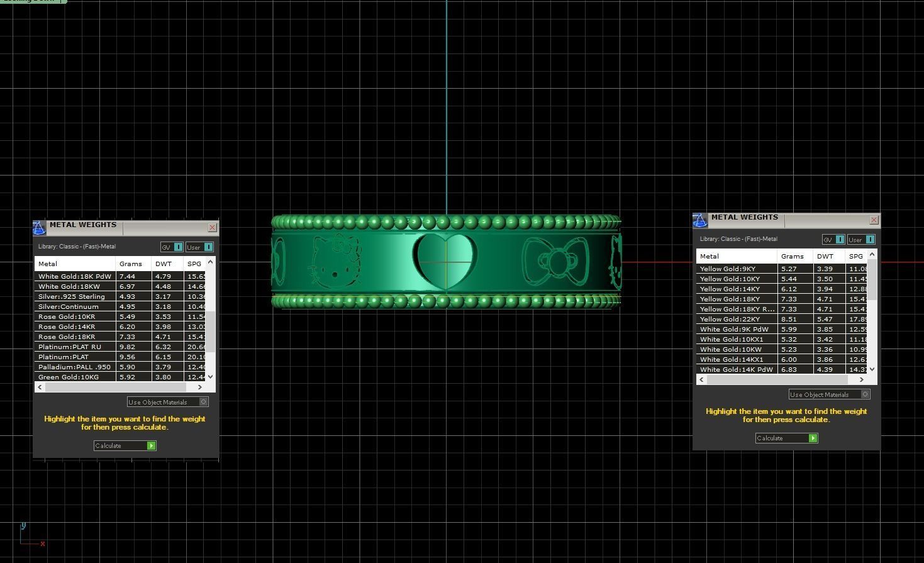Viewport: 924px width, 563px height.
Task: Toggle User switch in the Yellow Gold panel
Action: pyautogui.click(x=861, y=240)
